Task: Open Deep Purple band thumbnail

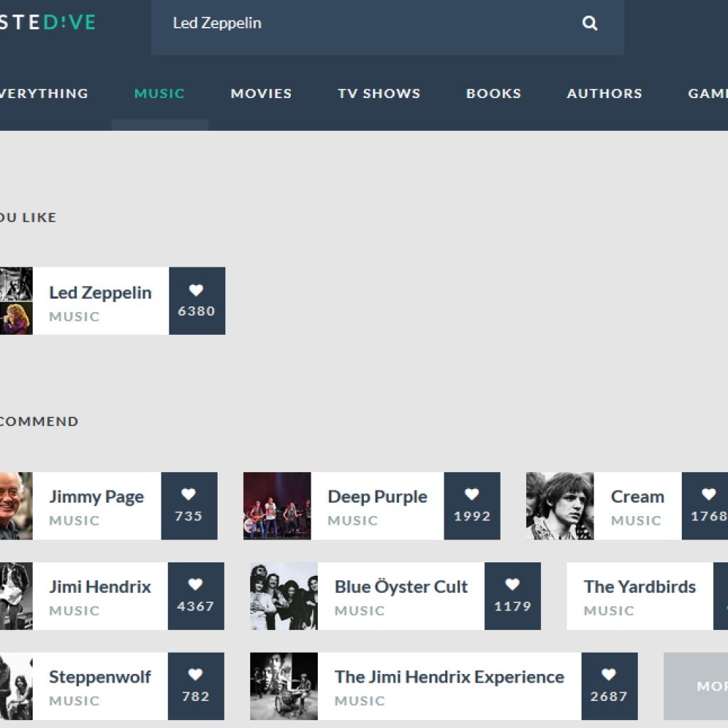Action: pyautogui.click(x=277, y=505)
